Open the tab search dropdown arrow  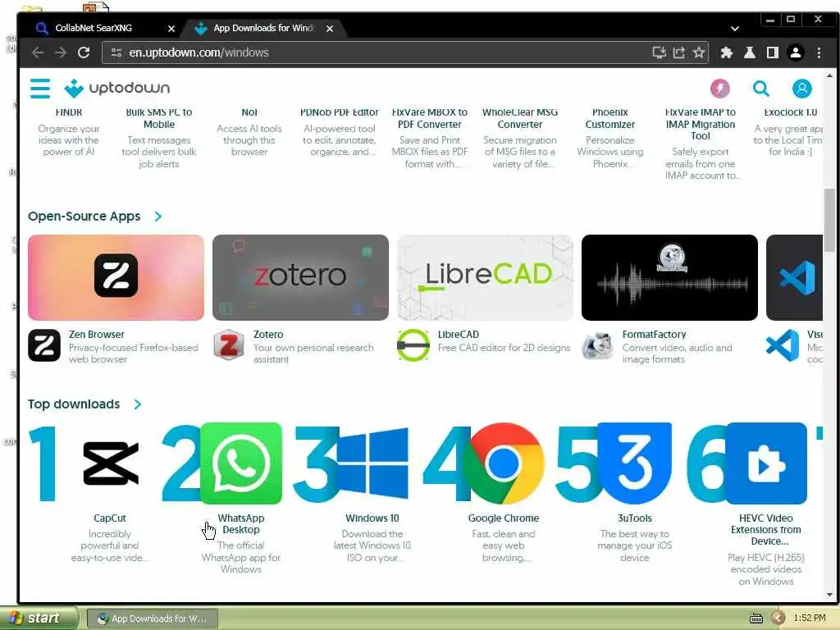[x=735, y=29]
